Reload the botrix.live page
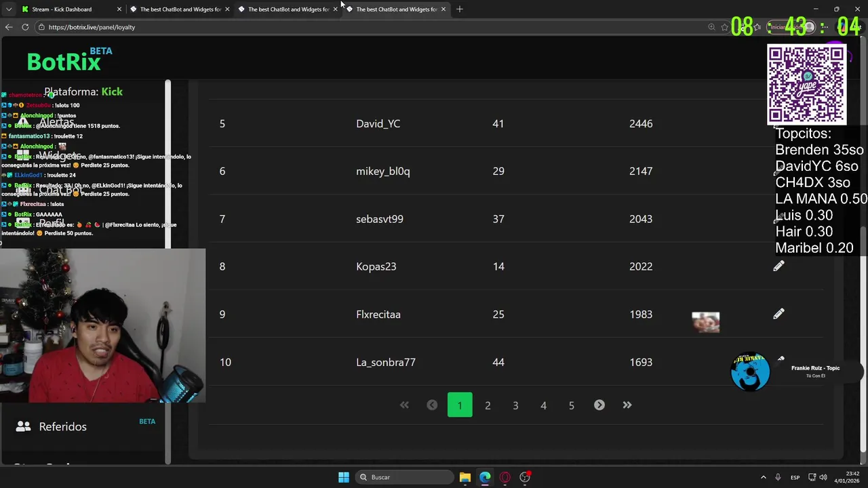Viewport: 868px width, 488px height. click(x=25, y=27)
